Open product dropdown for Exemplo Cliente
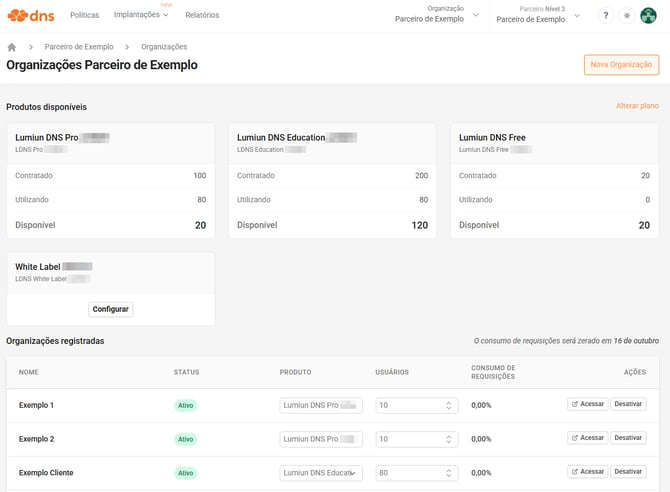Image resolution: width=670 pixels, height=492 pixels. click(320, 473)
